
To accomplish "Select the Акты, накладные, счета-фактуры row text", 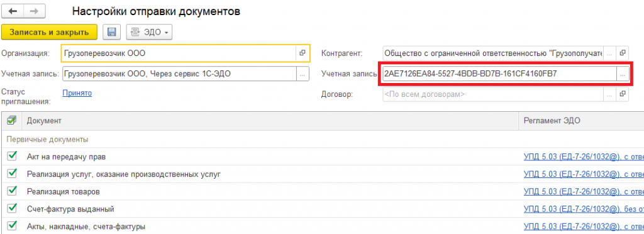I will tap(86, 226).
